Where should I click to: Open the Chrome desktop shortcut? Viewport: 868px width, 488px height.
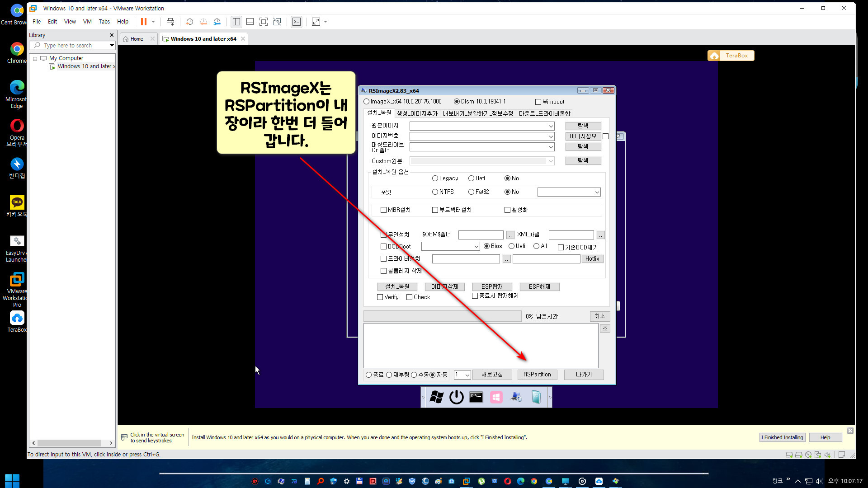click(17, 52)
